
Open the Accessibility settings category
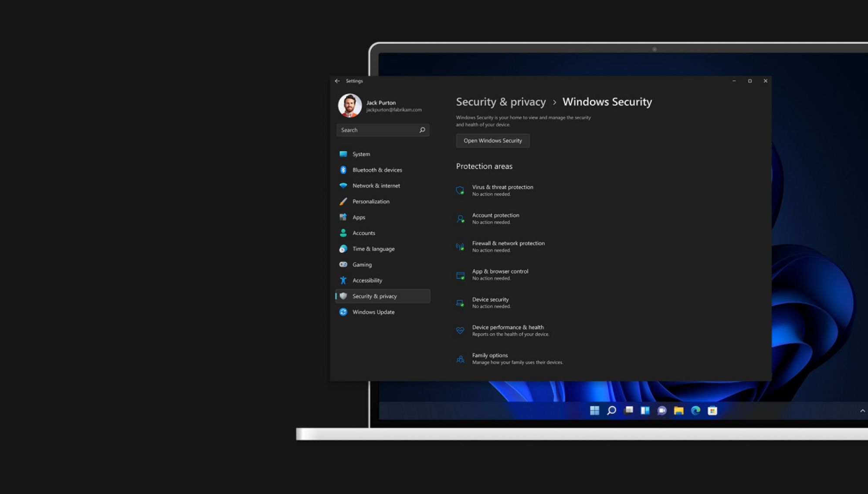(367, 281)
